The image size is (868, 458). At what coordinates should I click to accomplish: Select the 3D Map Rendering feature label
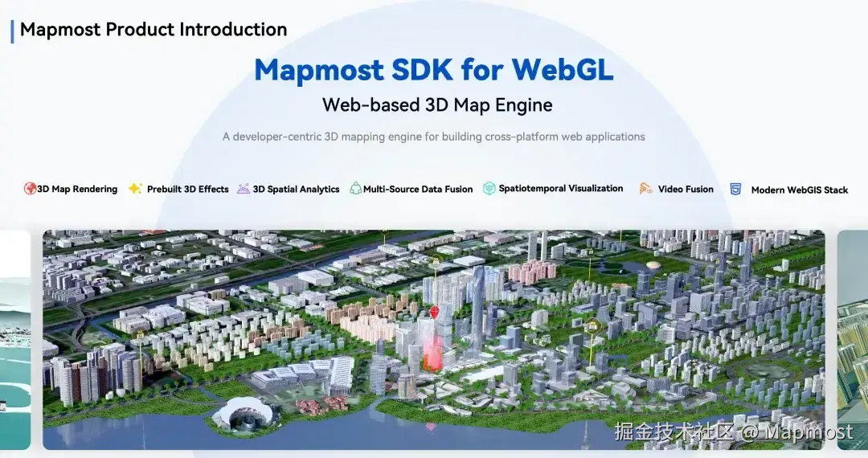coord(77,189)
